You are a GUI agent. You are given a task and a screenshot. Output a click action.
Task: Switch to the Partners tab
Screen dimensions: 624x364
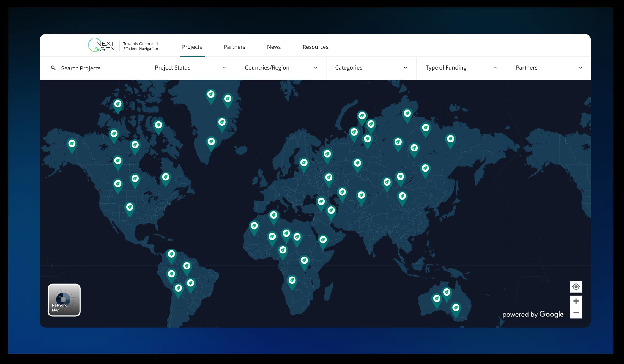point(234,47)
